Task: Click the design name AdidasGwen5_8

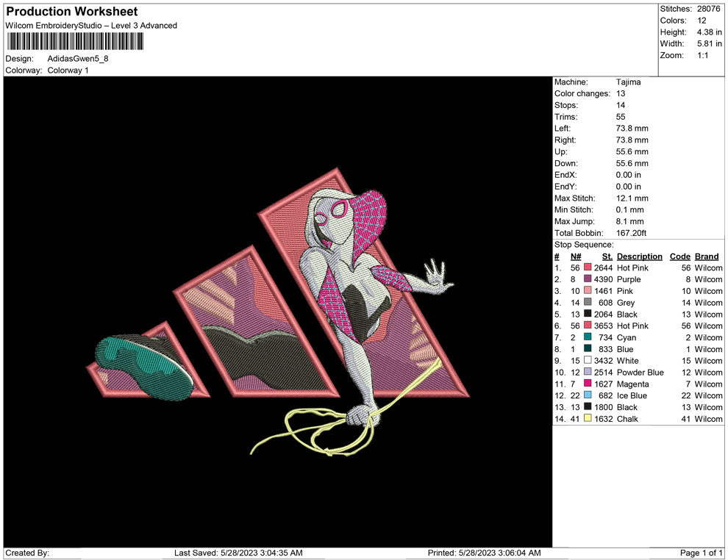Action: 78,59
